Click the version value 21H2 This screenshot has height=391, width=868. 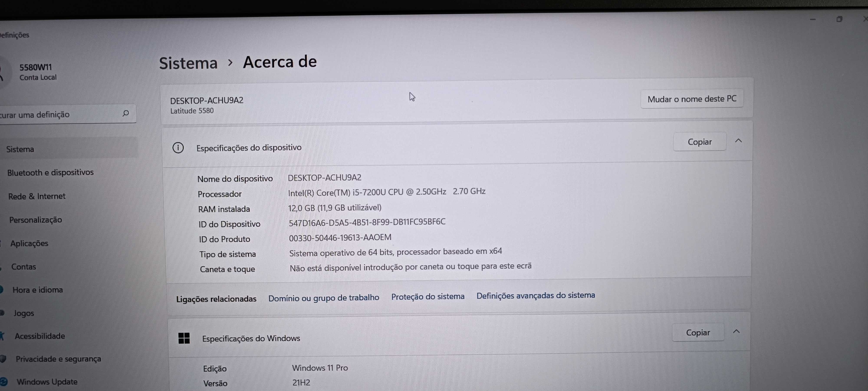tap(301, 383)
